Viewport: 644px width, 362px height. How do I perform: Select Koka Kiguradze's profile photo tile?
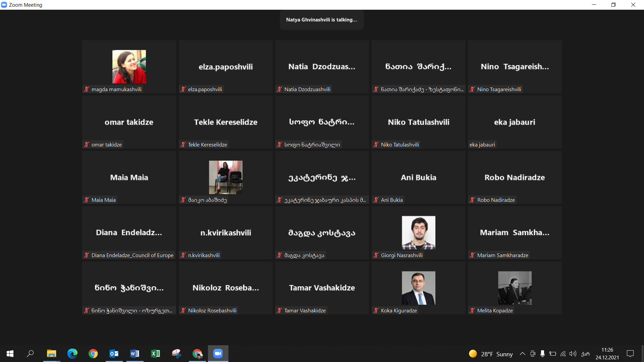(418, 288)
